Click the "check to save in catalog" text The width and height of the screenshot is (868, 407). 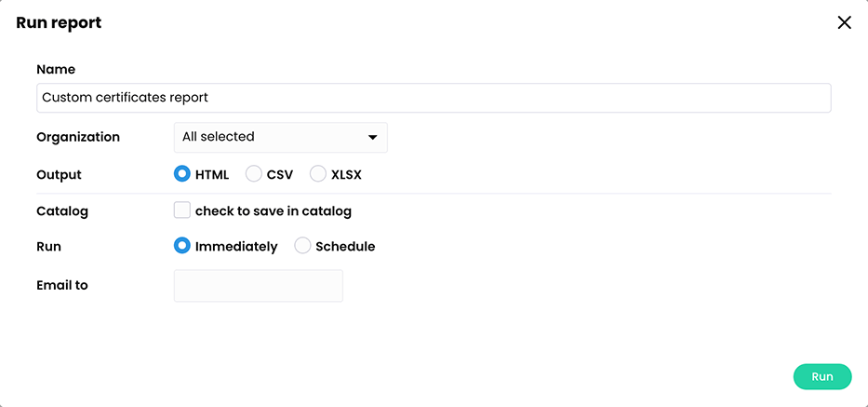[x=273, y=211]
